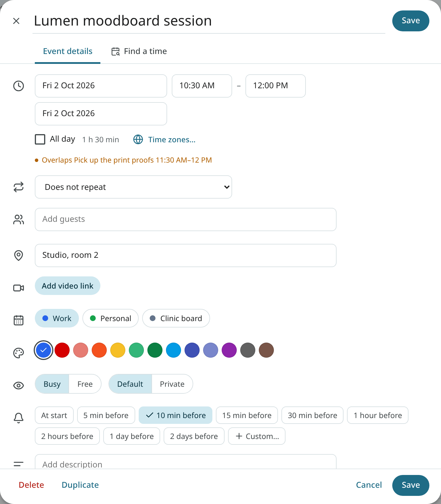Duplicate this event

[80, 485]
